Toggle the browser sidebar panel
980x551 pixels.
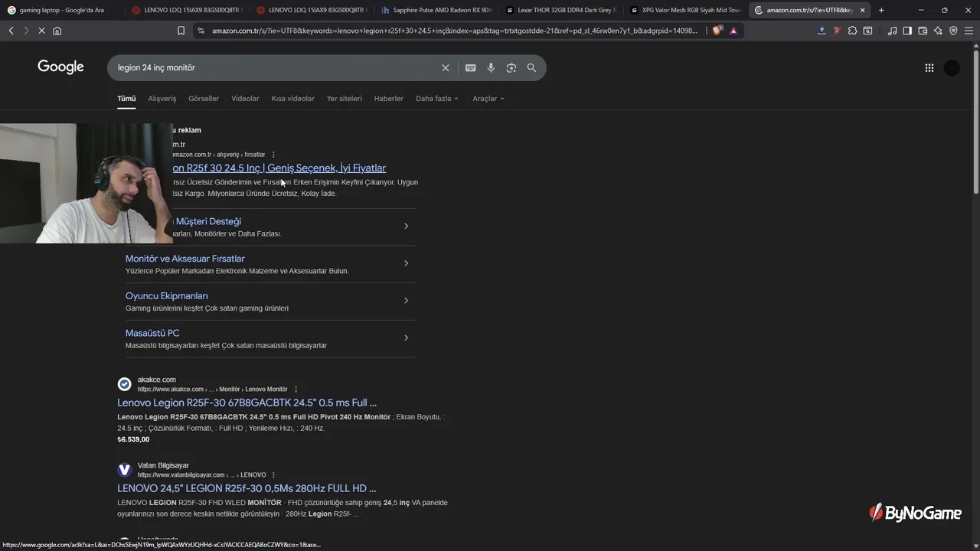(x=907, y=31)
